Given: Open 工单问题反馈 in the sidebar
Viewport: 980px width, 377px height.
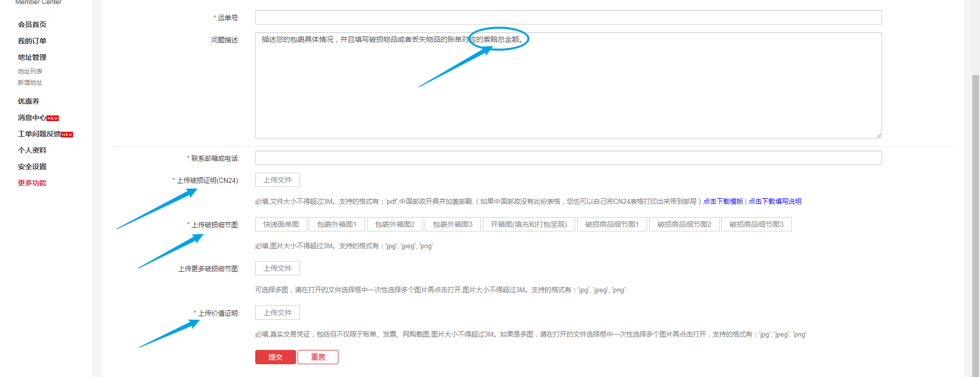Looking at the screenshot, I should (39, 134).
